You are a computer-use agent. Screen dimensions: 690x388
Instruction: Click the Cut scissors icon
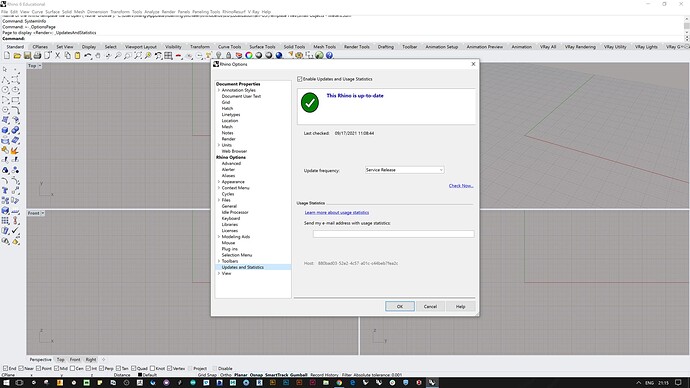pyautogui.click(x=57, y=55)
